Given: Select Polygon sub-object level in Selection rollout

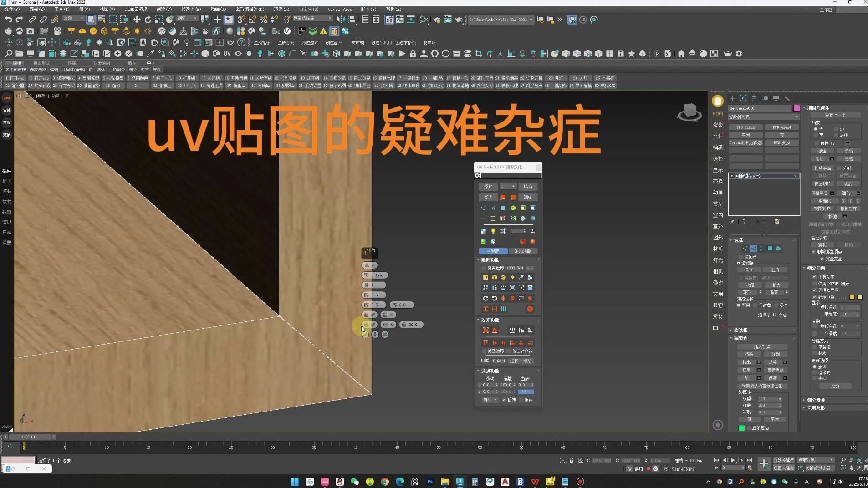Looking at the screenshot, I should (x=770, y=249).
